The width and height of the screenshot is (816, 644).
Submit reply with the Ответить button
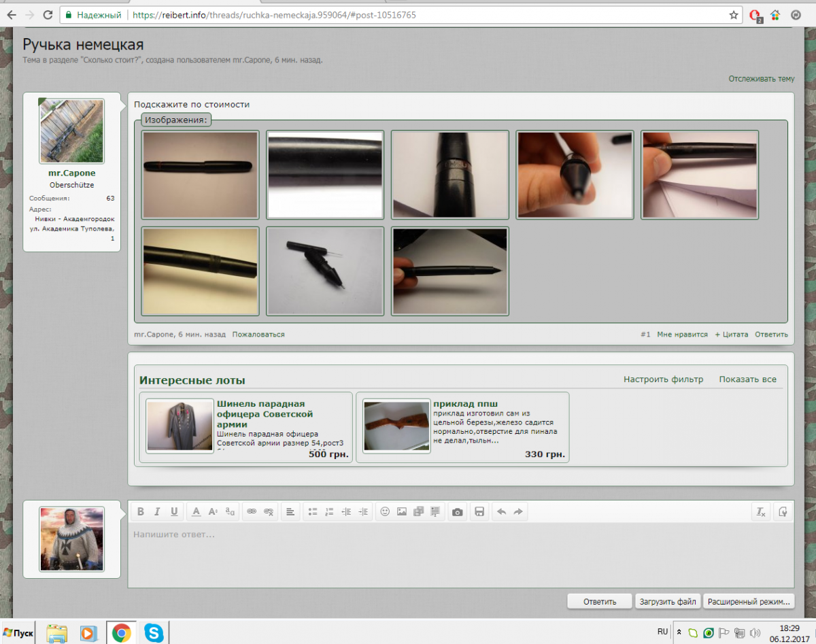coord(600,601)
